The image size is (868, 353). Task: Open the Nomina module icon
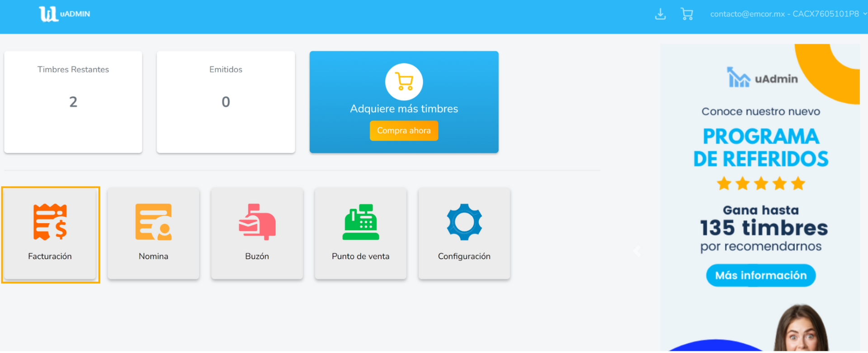[x=154, y=222]
